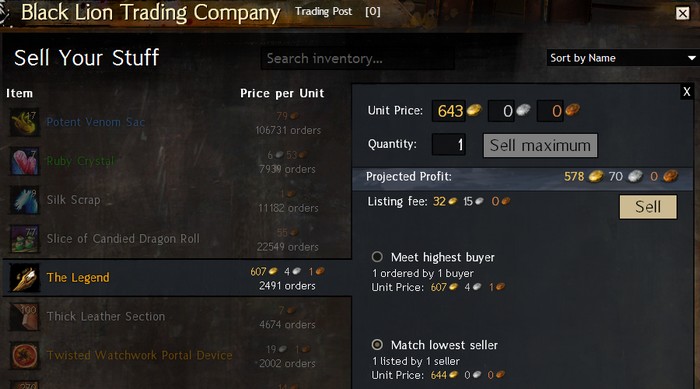Close the sell panel with its X
This screenshot has height=389, width=700.
point(687,92)
